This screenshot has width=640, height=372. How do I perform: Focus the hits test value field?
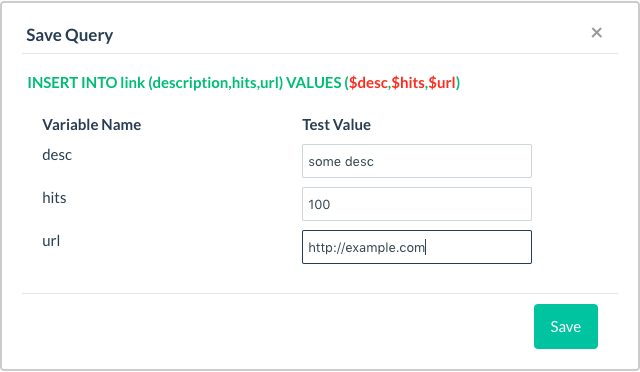tap(417, 204)
